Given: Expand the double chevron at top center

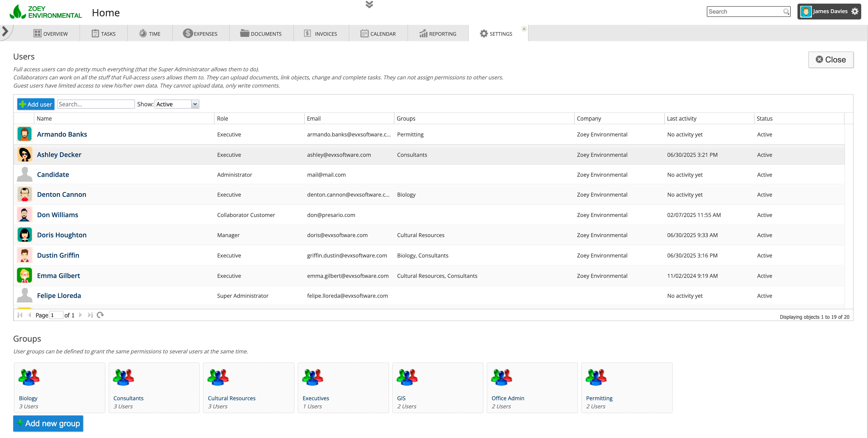Looking at the screenshot, I should pyautogui.click(x=369, y=4).
